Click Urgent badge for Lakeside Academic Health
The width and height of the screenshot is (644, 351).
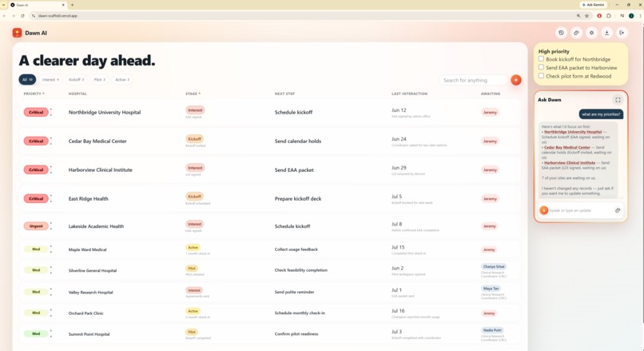pyautogui.click(x=36, y=226)
